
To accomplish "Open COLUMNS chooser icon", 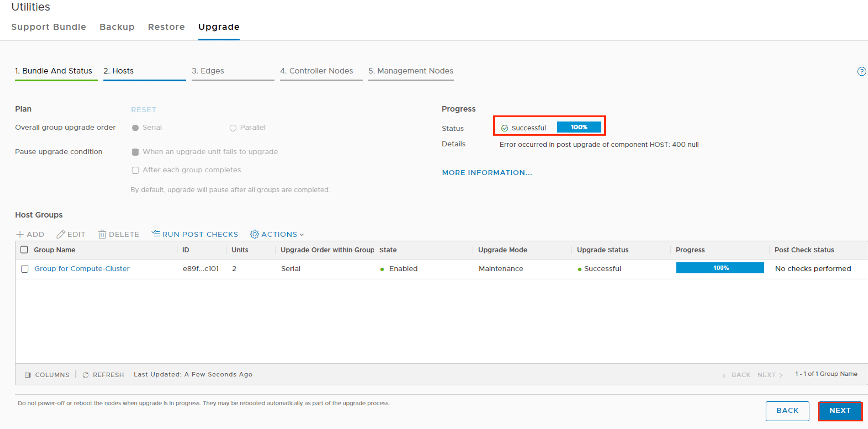I will click(x=28, y=375).
